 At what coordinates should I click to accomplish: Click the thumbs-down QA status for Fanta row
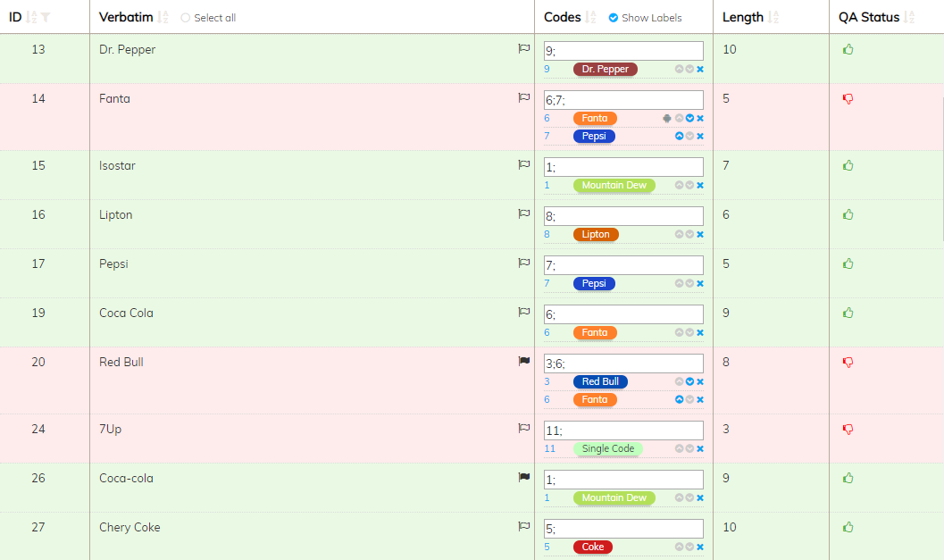(848, 99)
